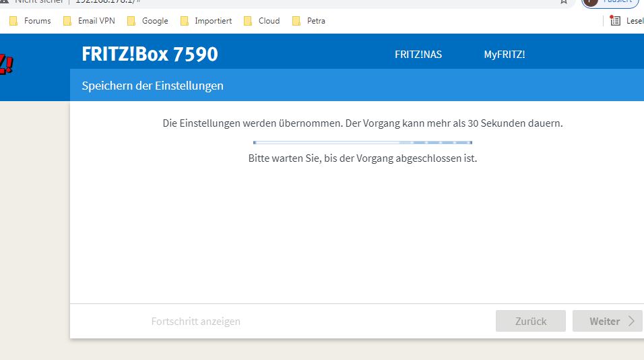644x360 pixels.
Task: Click the browser profile avatar button
Action: [x=611, y=2]
